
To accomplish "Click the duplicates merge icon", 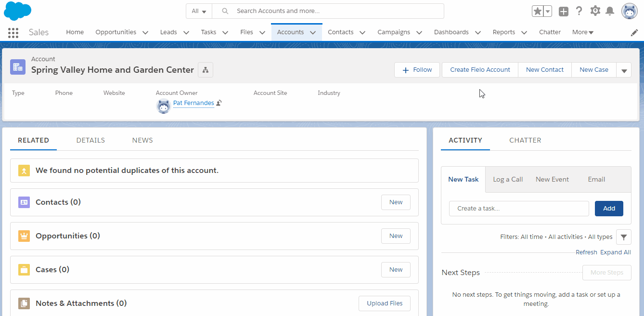I will (24, 171).
